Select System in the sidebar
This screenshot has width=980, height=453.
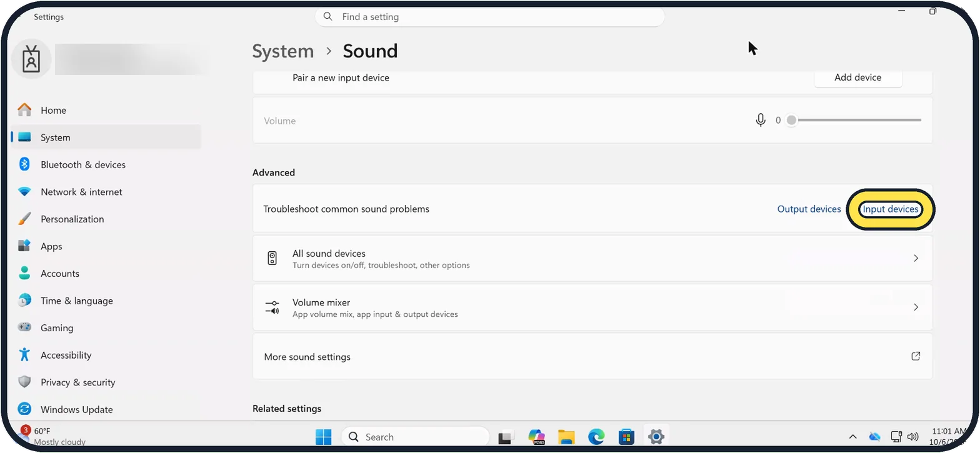[x=106, y=137]
